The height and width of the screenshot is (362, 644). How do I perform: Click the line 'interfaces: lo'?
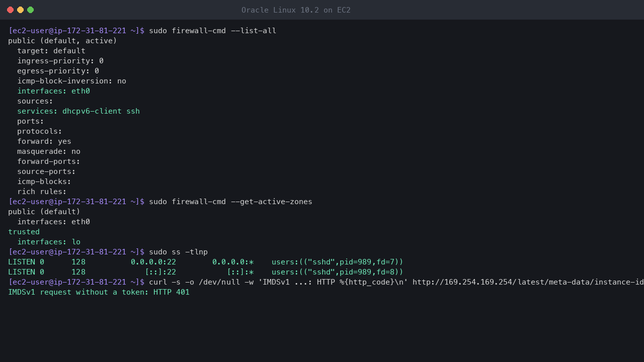click(49, 242)
